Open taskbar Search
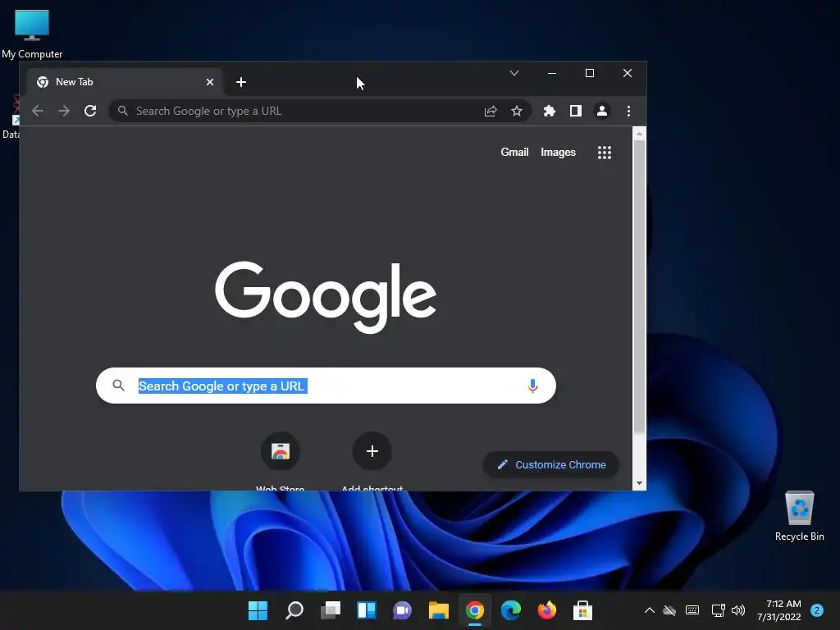840x630 pixels. [294, 610]
